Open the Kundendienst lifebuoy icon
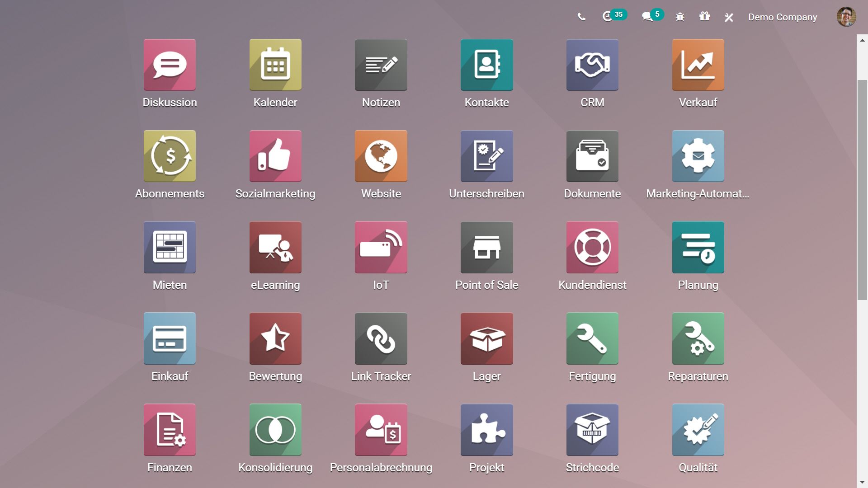The width and height of the screenshot is (868, 488). click(x=592, y=247)
